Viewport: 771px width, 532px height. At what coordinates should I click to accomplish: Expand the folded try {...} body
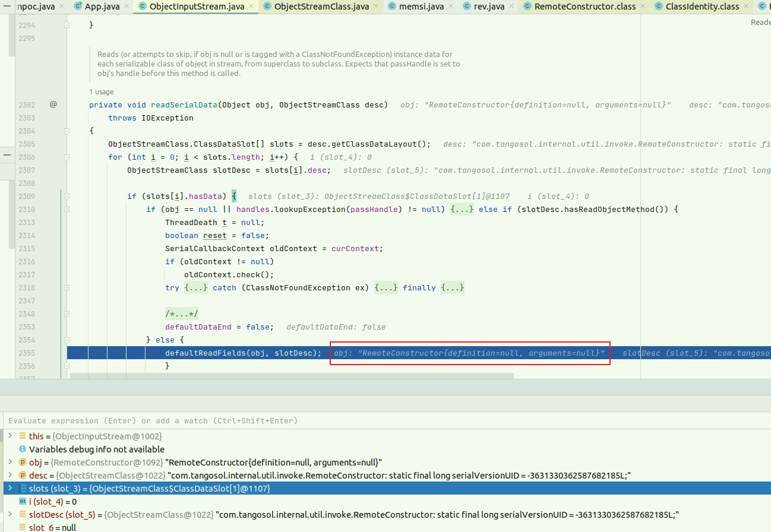195,287
